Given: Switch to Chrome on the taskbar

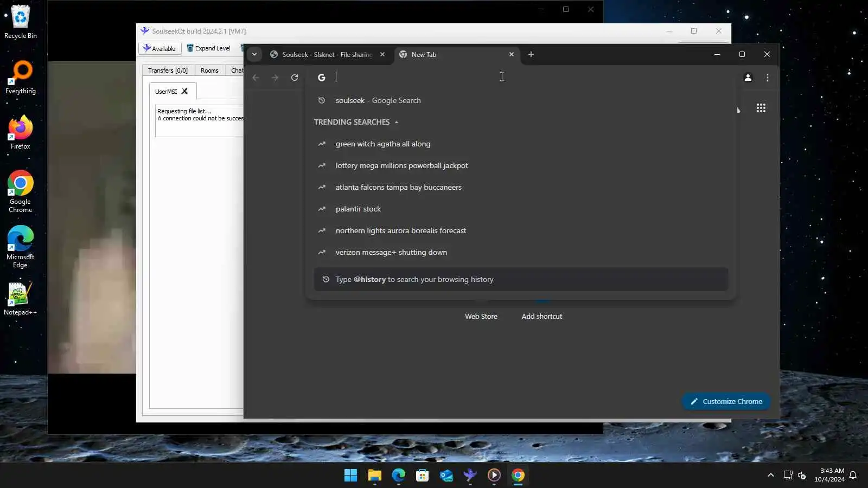Looking at the screenshot, I should tap(518, 476).
